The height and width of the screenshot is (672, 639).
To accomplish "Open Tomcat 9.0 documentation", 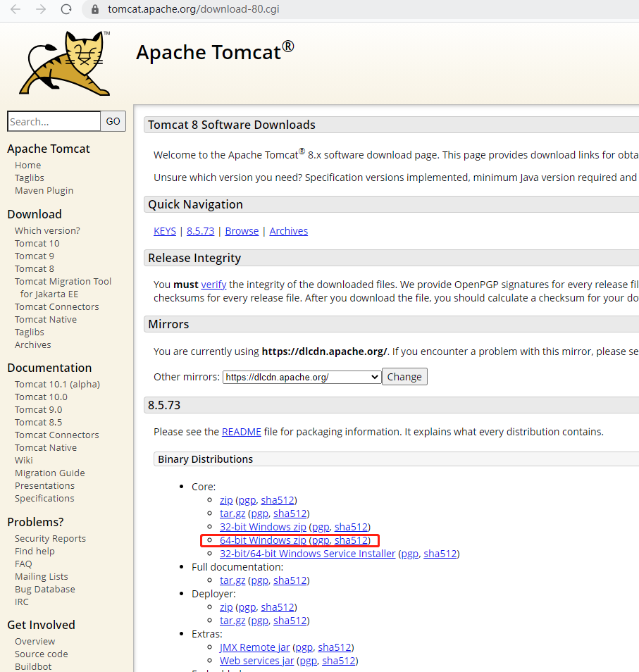I will tap(38, 410).
